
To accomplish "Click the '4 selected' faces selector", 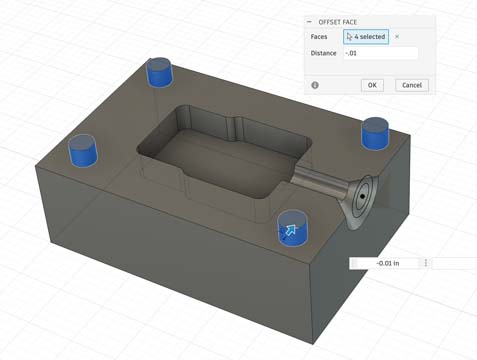I will (366, 37).
